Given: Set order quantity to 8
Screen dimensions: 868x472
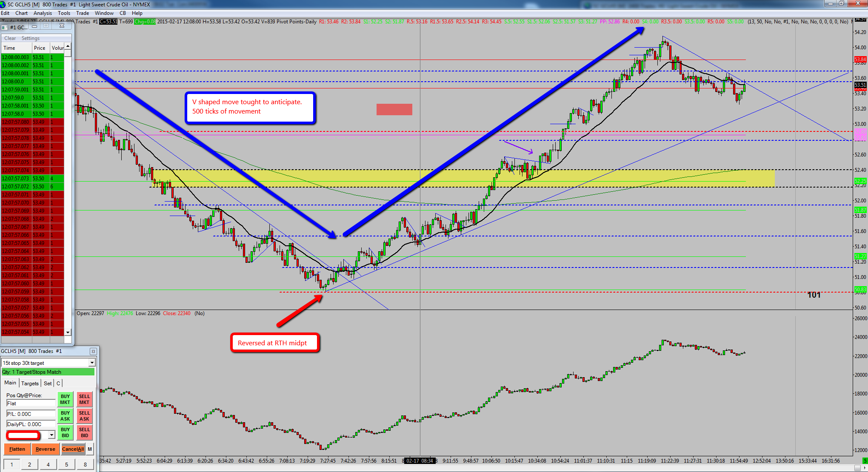Looking at the screenshot, I should (x=85, y=464).
